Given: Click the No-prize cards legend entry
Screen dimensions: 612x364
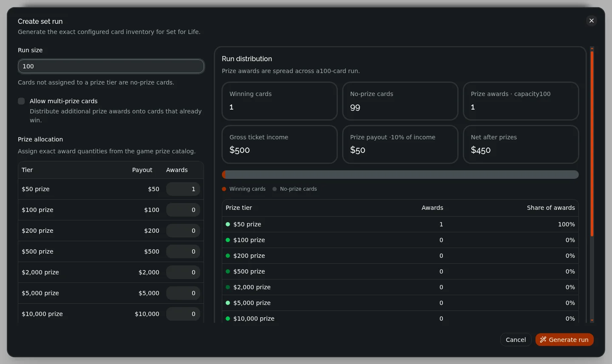Looking at the screenshot, I should click(295, 189).
